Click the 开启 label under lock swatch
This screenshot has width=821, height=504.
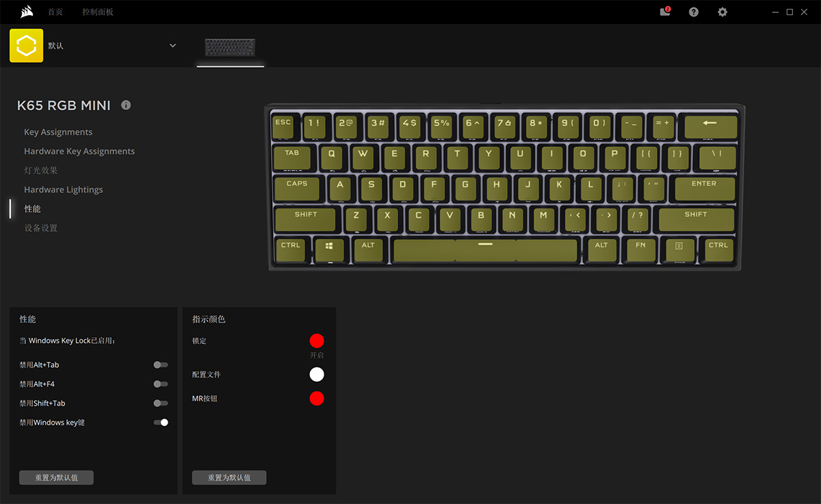(317, 356)
